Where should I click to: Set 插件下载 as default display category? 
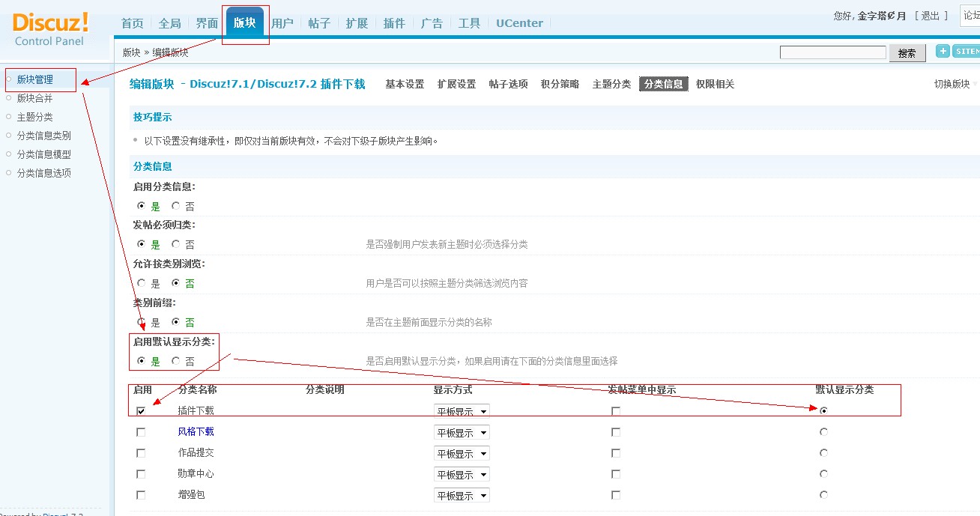[824, 410]
